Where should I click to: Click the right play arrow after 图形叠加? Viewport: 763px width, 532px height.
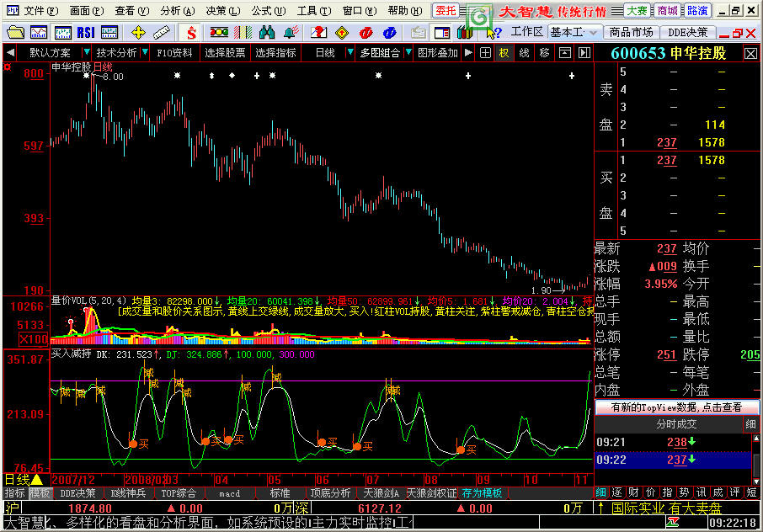click(468, 52)
